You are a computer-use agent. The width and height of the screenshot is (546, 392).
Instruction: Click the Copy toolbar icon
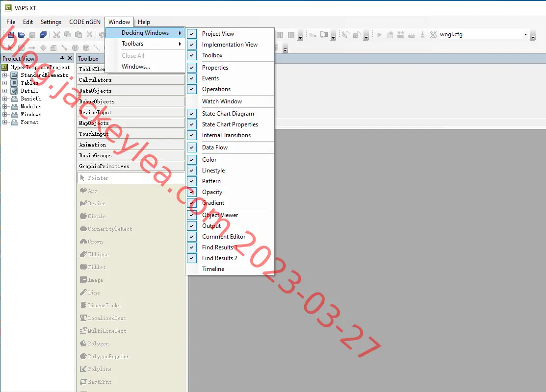[x=68, y=34]
